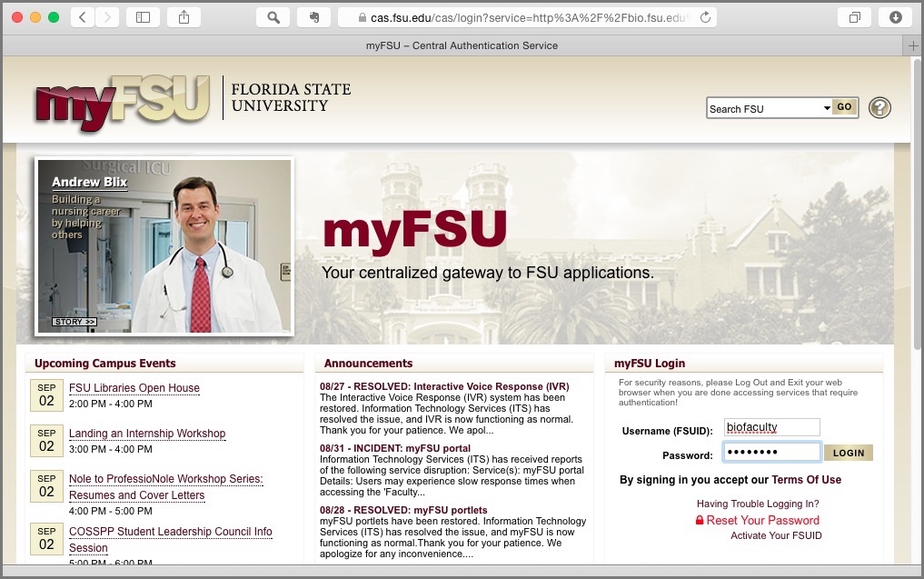This screenshot has height=579, width=924.
Task: Open the FSU Libraries Open House event
Action: (x=134, y=388)
